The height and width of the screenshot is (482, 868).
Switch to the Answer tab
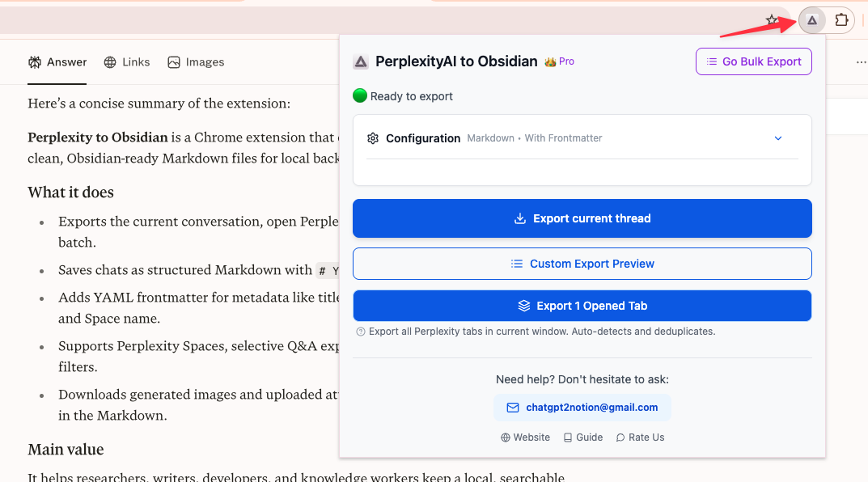click(57, 62)
